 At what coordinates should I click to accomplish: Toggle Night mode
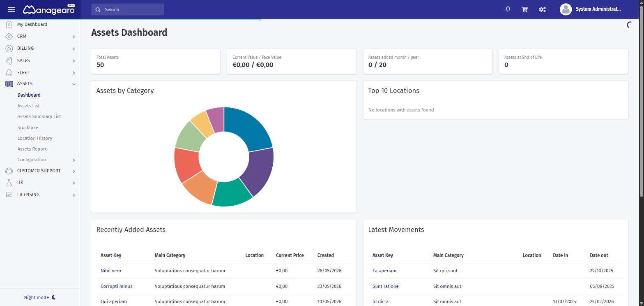point(40,297)
